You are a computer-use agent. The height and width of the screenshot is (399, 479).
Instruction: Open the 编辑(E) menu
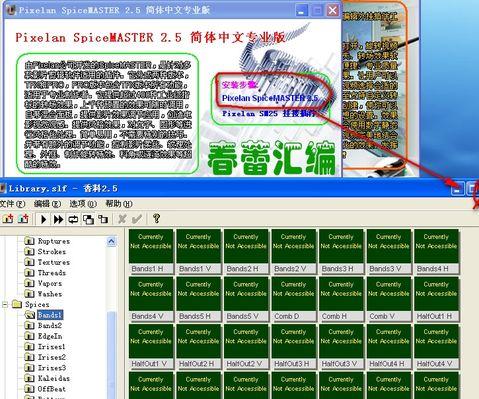point(47,204)
